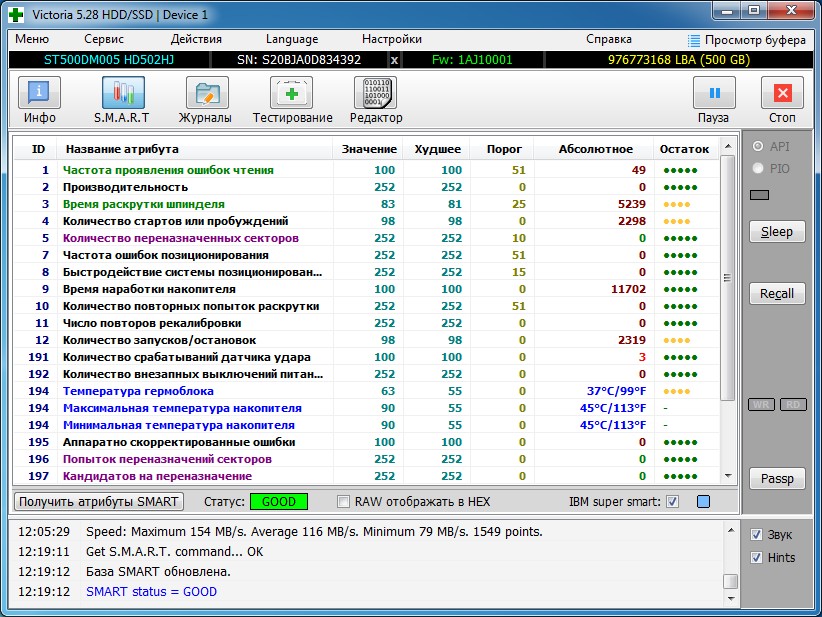Click the gray indicator box under PIO

point(759,195)
